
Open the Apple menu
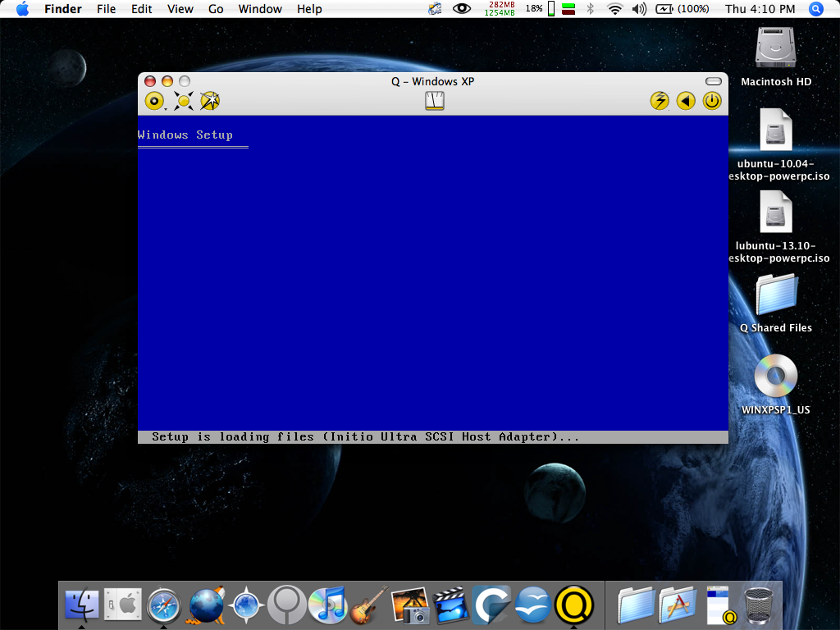[22, 9]
